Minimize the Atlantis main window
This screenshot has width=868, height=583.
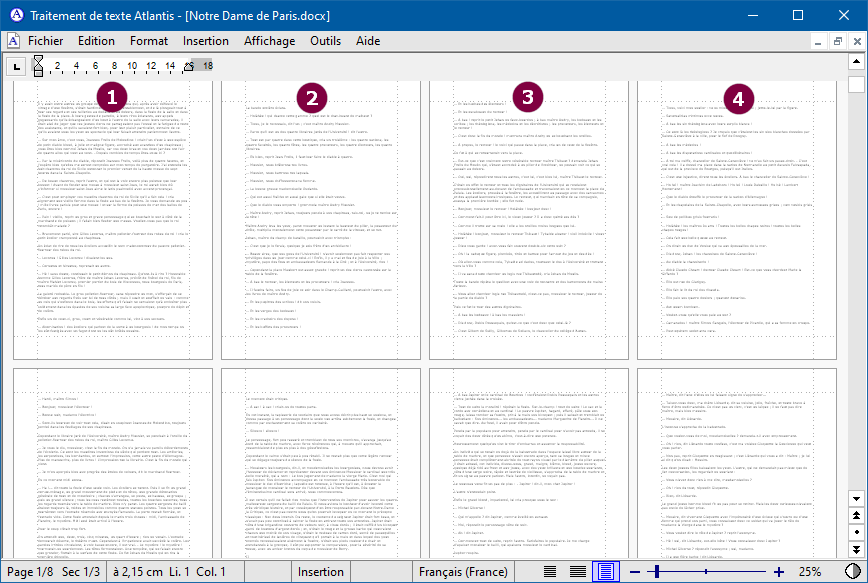pos(752,16)
